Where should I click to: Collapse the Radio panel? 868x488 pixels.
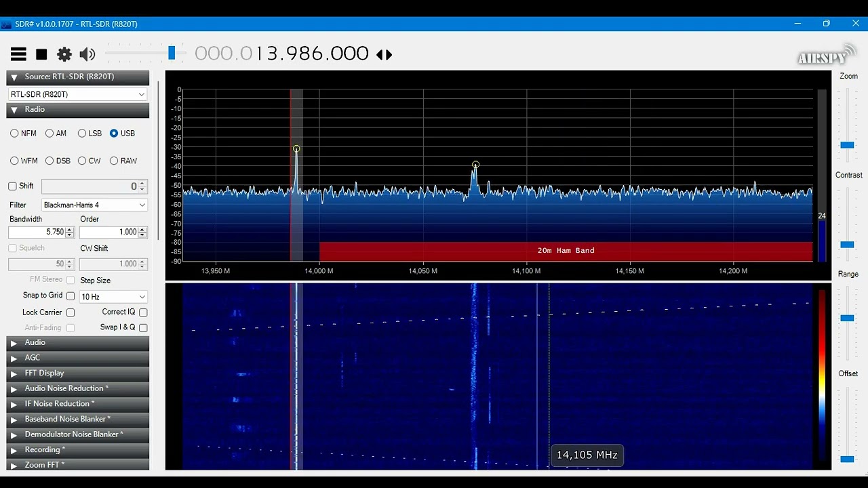[x=78, y=110]
